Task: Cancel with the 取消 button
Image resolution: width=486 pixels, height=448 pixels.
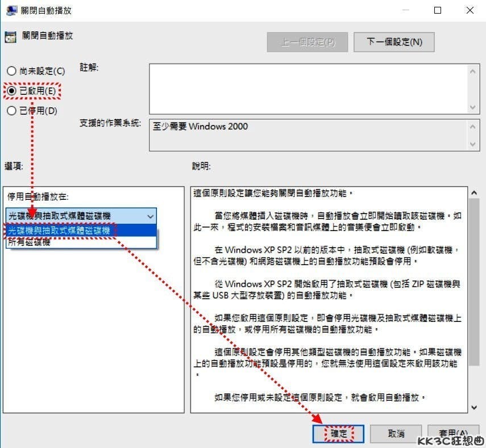Action: click(396, 433)
